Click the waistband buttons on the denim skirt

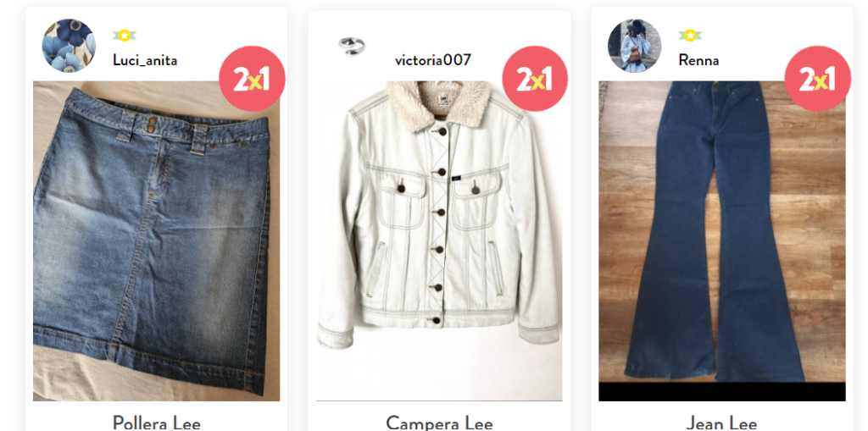[150, 124]
